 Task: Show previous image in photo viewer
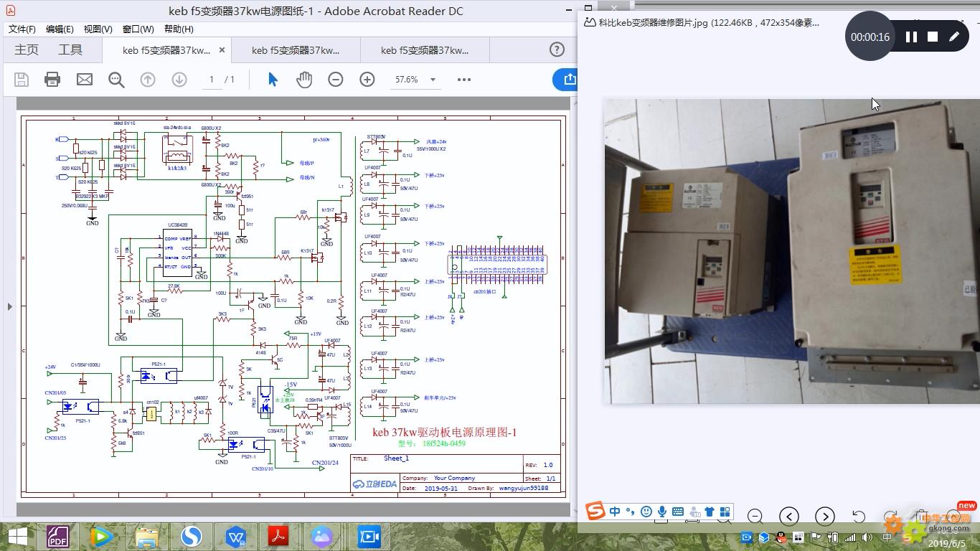click(789, 516)
